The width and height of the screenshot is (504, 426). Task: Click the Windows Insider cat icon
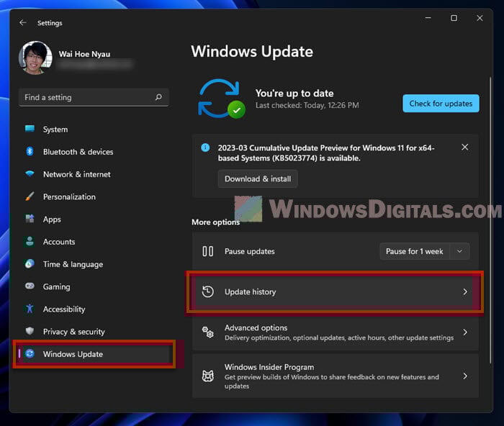pos(207,376)
